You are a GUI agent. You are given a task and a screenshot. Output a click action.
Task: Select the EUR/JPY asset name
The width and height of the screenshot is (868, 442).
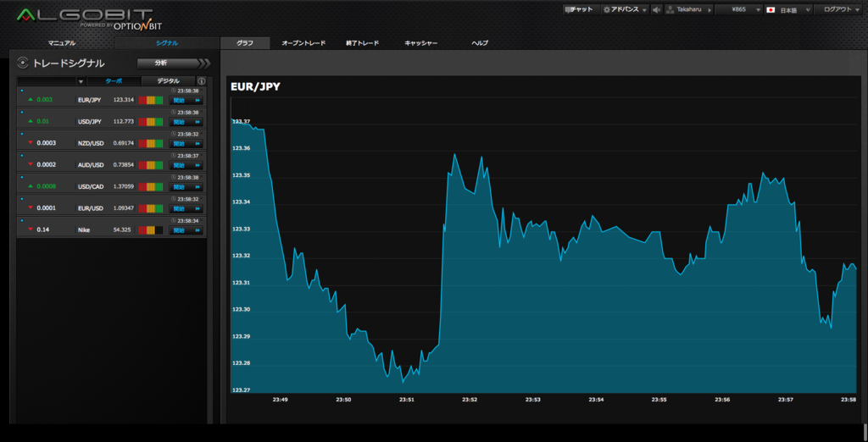[x=90, y=100]
